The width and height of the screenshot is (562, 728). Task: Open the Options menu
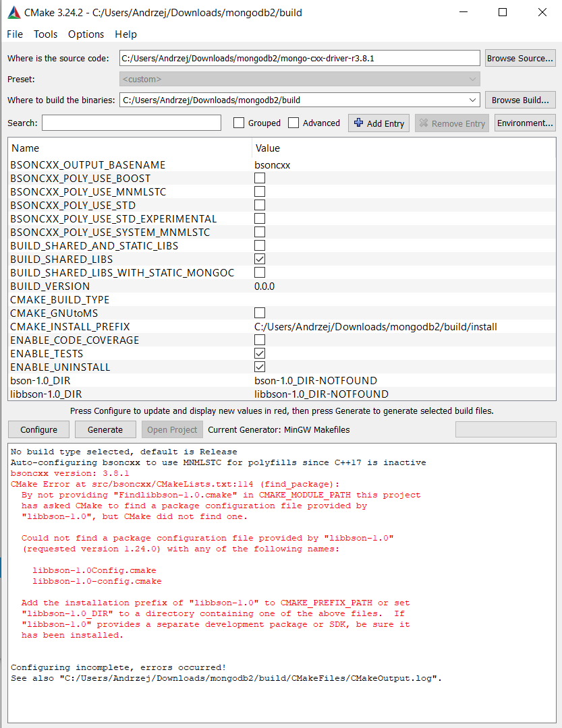tap(86, 34)
